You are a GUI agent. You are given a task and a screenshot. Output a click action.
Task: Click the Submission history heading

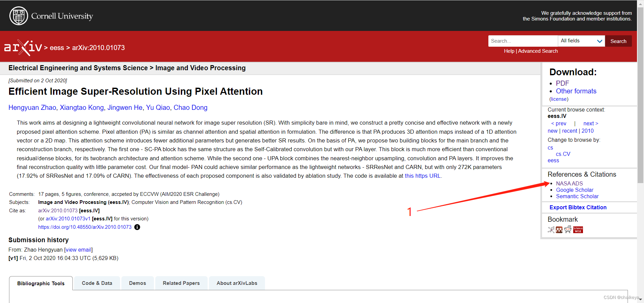pyautogui.click(x=39, y=240)
